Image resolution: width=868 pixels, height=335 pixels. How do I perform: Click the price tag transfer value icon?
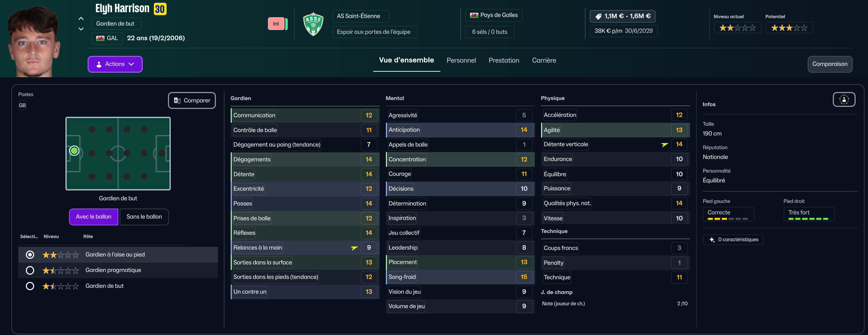[598, 16]
